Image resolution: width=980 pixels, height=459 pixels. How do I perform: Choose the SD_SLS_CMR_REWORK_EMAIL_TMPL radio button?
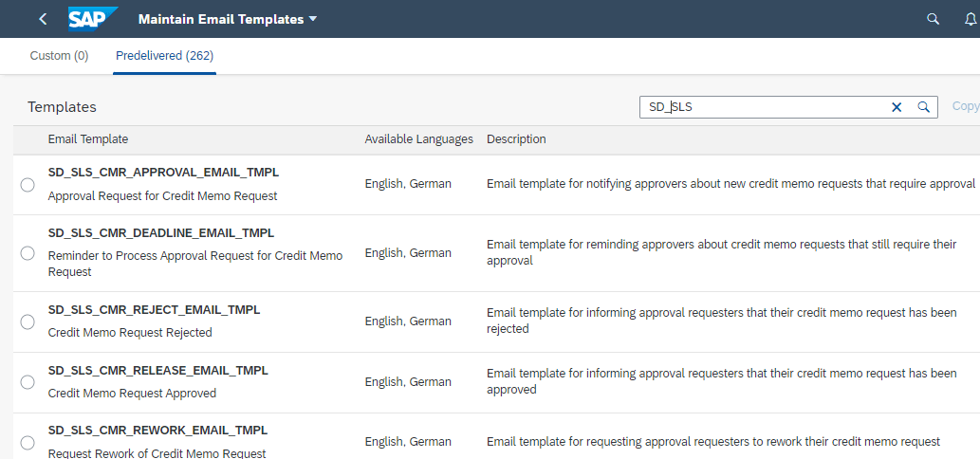click(x=28, y=442)
